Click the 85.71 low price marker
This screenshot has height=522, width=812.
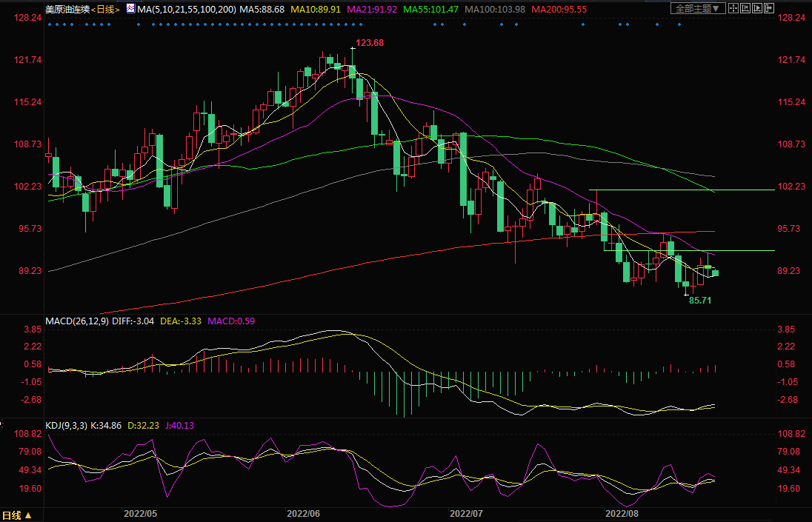tap(701, 301)
